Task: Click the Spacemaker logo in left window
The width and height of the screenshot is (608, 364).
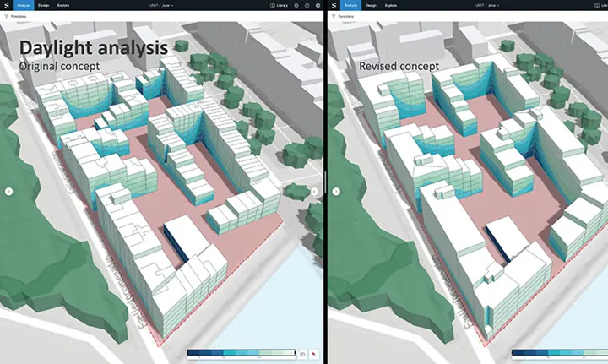Action: click(6, 5)
